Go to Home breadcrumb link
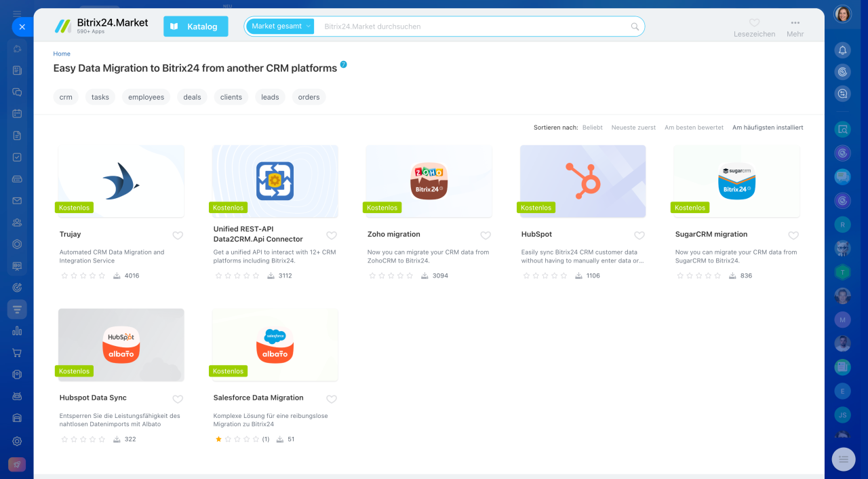The height and width of the screenshot is (479, 868). [62, 54]
